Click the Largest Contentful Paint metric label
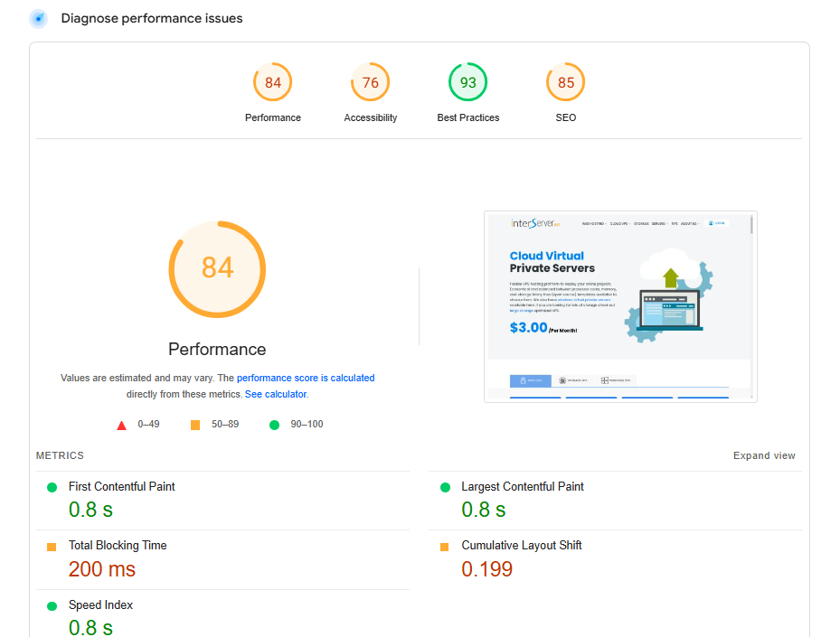This screenshot has width=840, height=637. coord(523,487)
